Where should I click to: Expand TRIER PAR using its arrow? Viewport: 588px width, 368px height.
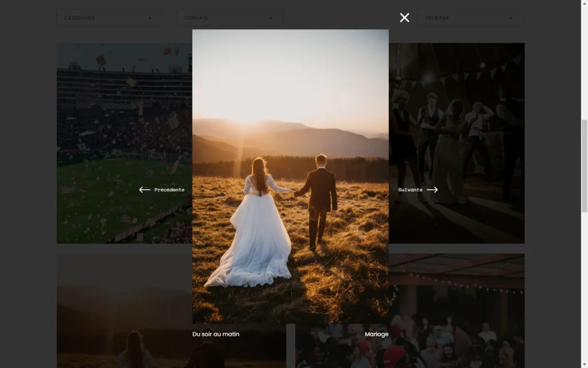pyautogui.click(x=510, y=18)
